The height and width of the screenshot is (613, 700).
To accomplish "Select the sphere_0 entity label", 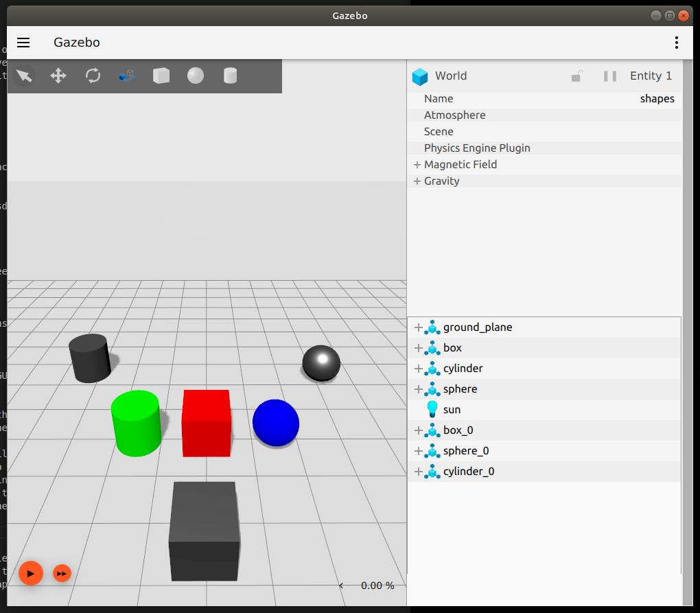I will (465, 451).
